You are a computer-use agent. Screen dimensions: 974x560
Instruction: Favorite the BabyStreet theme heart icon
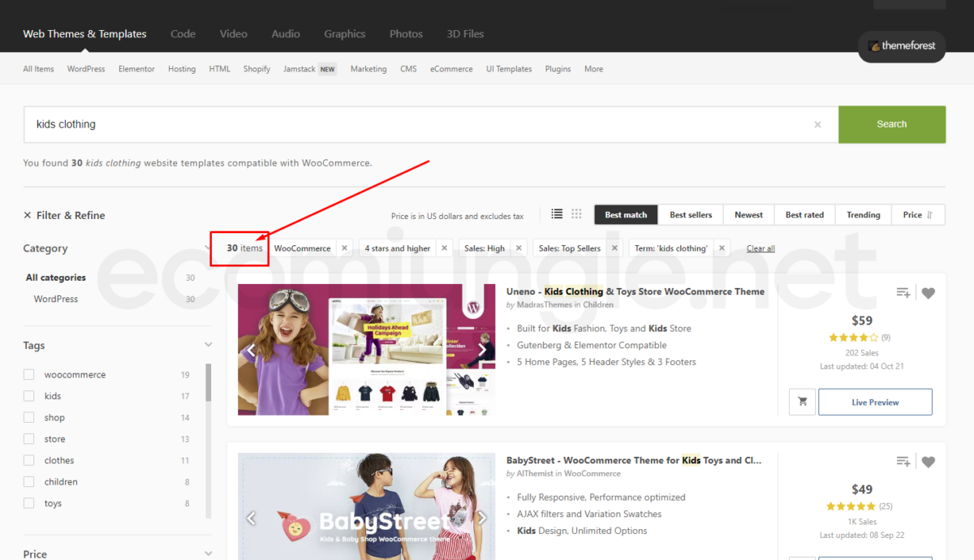pyautogui.click(x=929, y=462)
